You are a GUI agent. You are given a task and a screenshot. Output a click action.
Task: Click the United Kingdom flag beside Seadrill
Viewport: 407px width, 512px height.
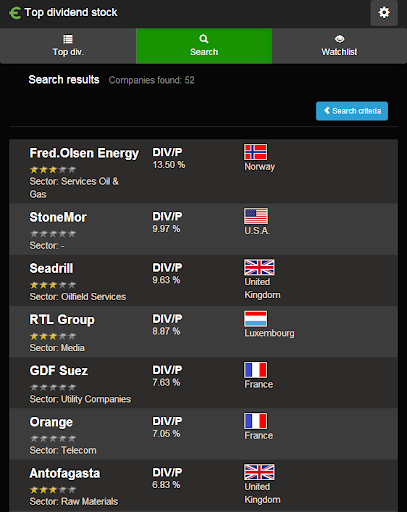(259, 267)
